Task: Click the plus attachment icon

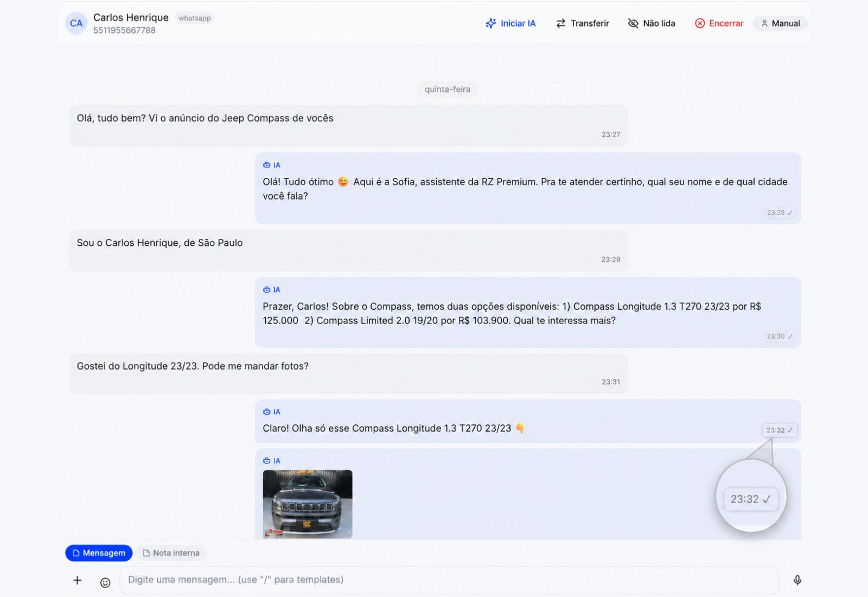Action: [78, 580]
